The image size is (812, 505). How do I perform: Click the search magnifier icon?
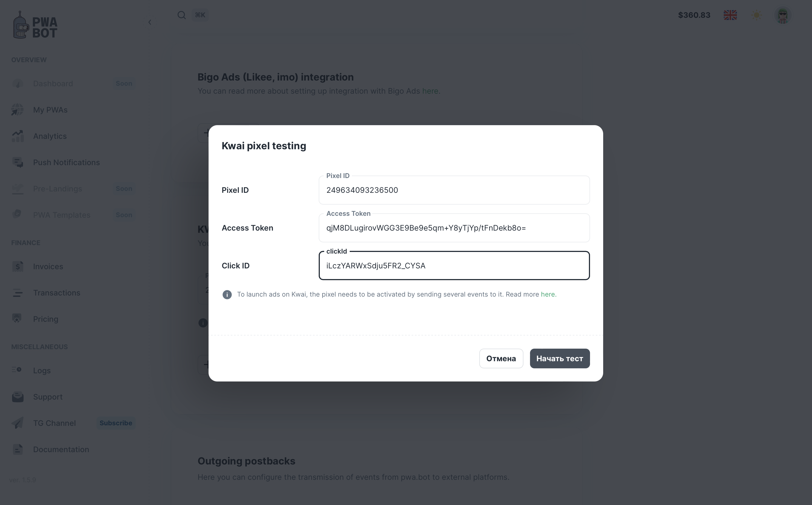(181, 15)
